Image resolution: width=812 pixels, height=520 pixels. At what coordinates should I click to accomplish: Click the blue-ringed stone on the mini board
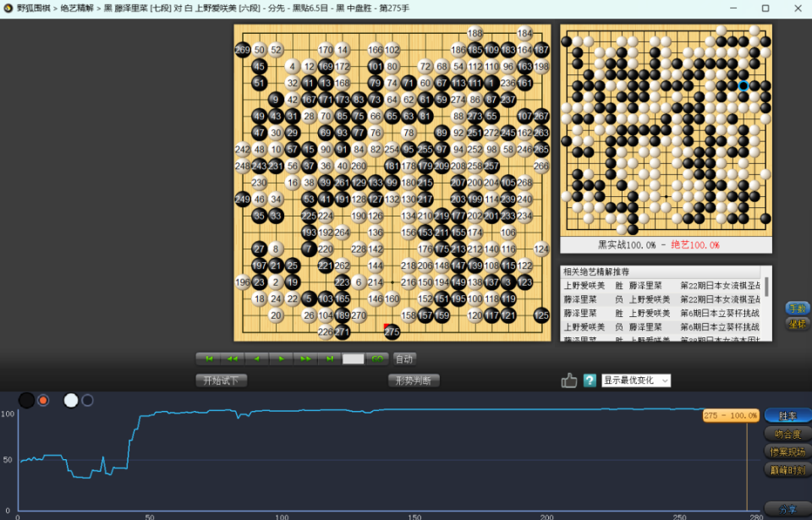pyautogui.click(x=743, y=86)
